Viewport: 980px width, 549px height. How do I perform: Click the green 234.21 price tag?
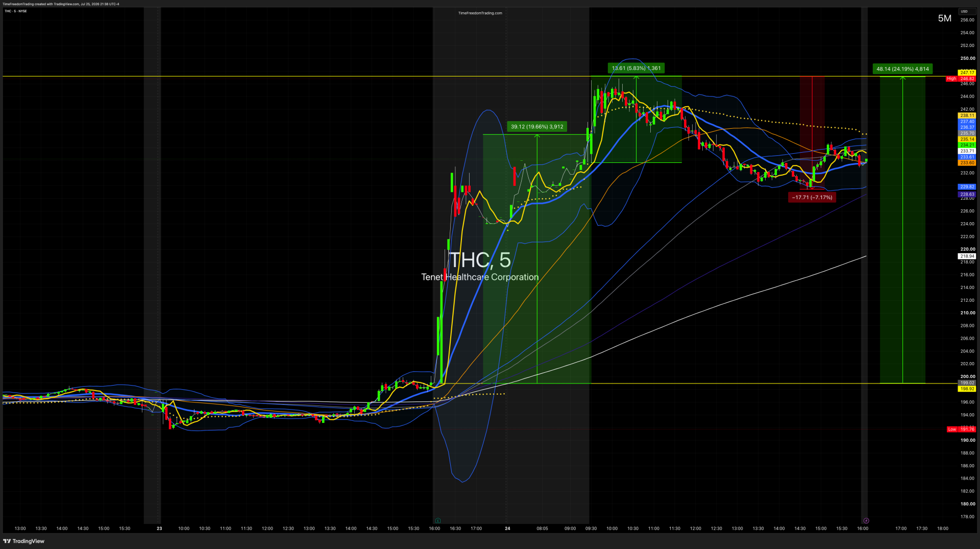coord(967,145)
